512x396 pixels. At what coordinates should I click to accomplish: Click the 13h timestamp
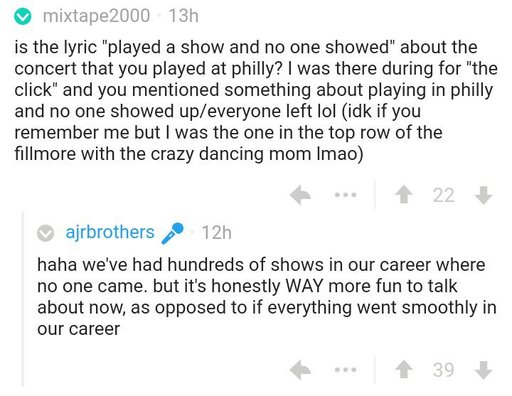184,16
